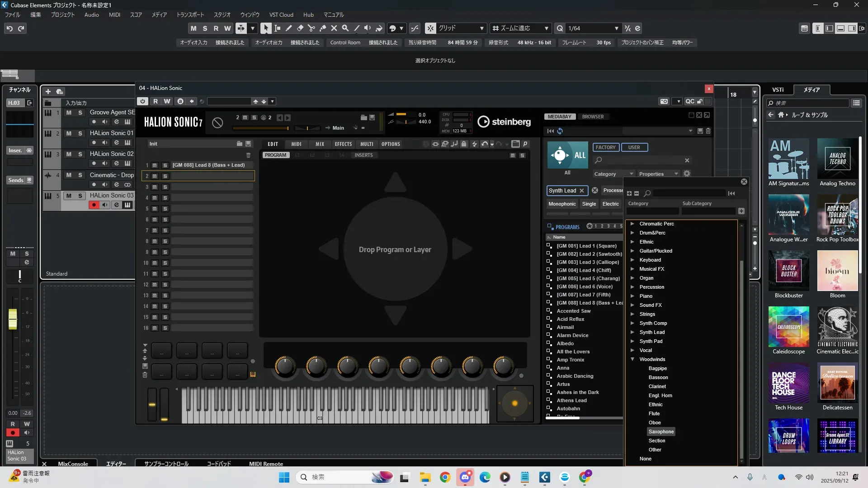Select the Erase tool

tap(300, 28)
